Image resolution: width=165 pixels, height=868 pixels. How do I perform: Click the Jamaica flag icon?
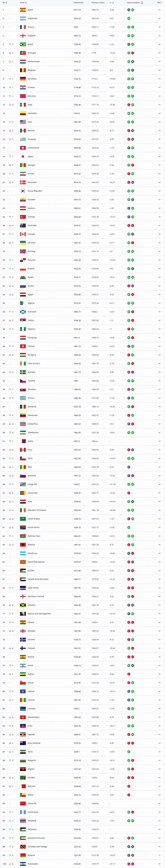(x=23, y=605)
